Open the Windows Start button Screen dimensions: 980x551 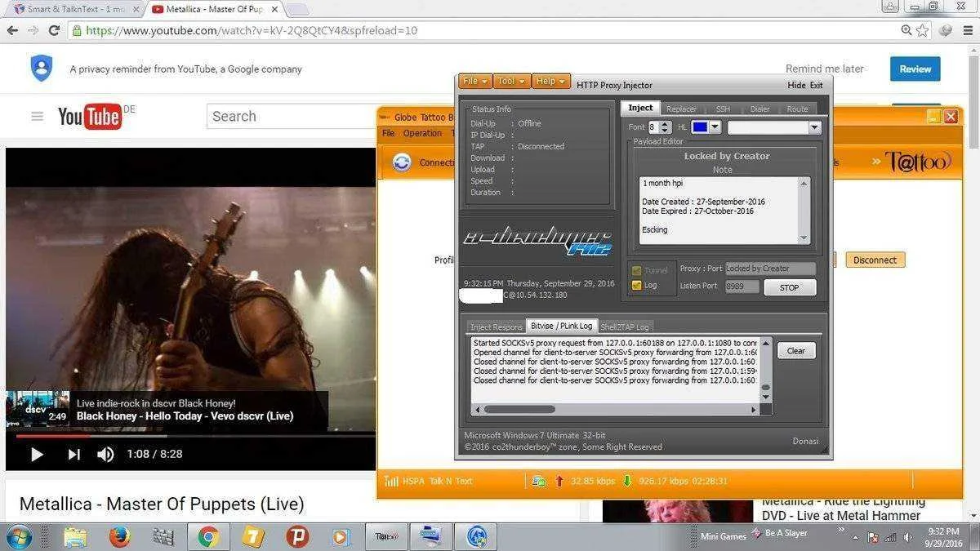[18, 537]
